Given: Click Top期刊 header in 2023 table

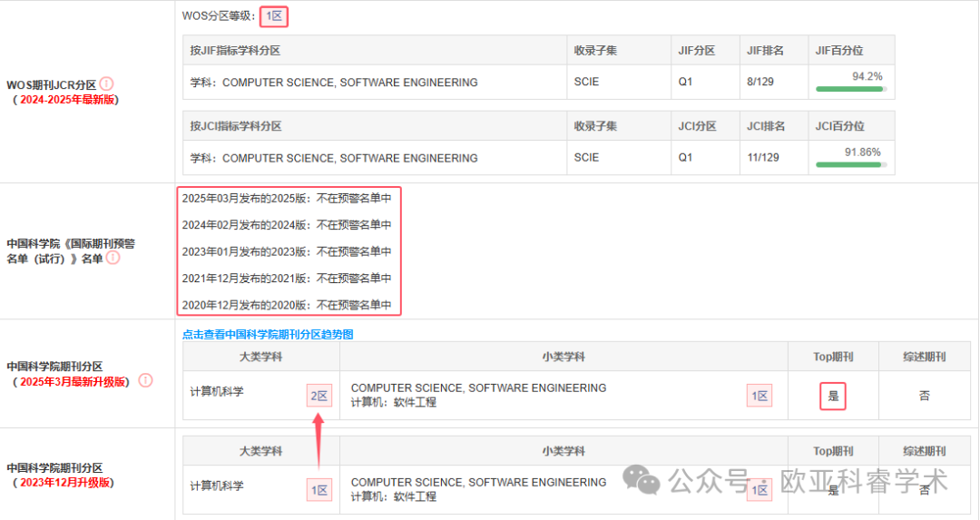Looking at the screenshot, I should point(832,451).
